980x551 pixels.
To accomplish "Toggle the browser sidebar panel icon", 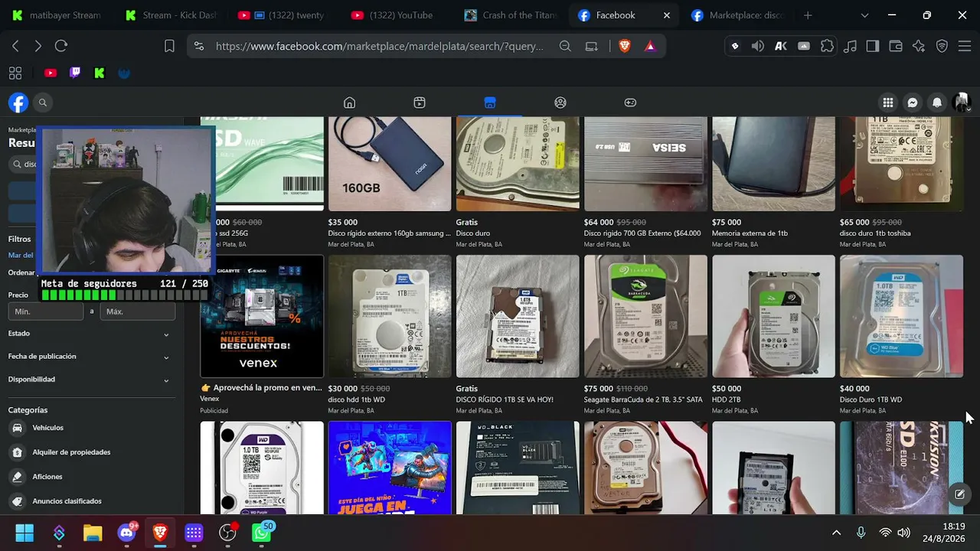I will click(x=872, y=46).
